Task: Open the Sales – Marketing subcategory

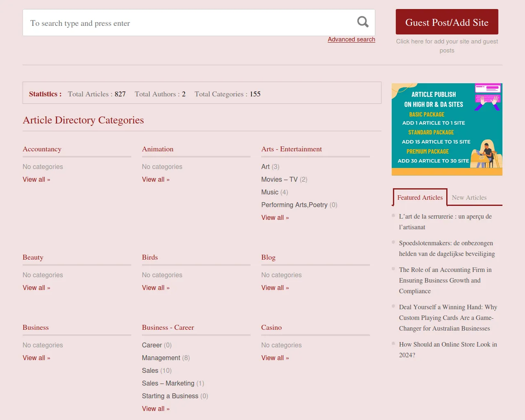Action: coord(168,383)
